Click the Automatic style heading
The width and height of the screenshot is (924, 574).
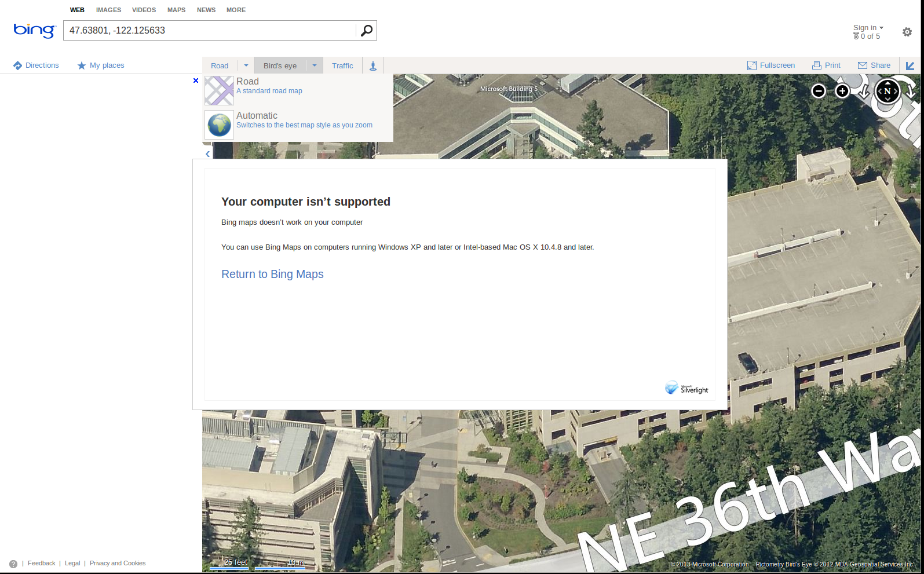coord(257,116)
